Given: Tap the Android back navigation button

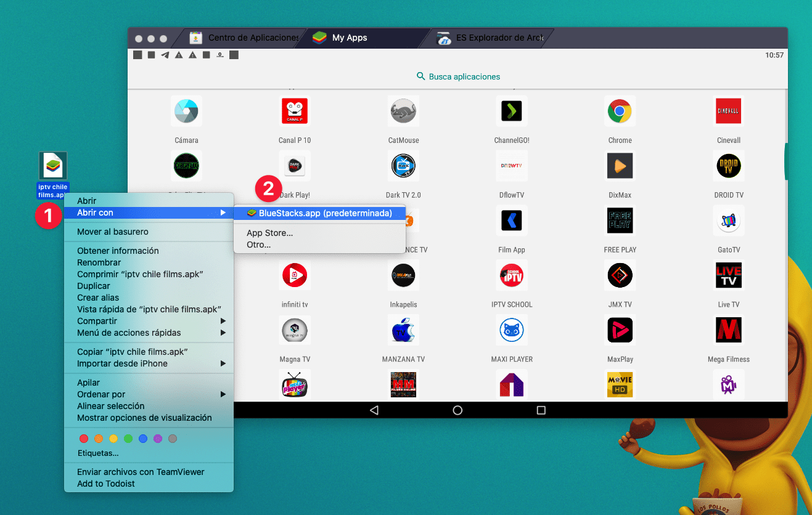Looking at the screenshot, I should click(x=374, y=410).
